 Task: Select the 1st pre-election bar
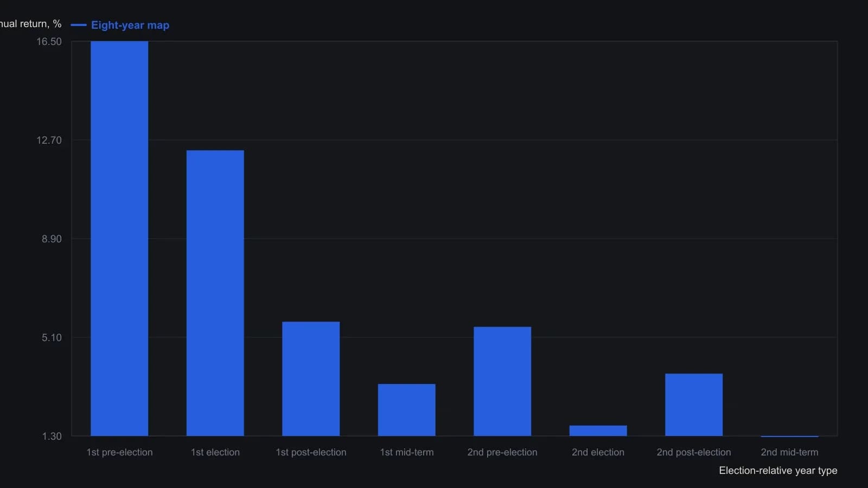point(119,239)
